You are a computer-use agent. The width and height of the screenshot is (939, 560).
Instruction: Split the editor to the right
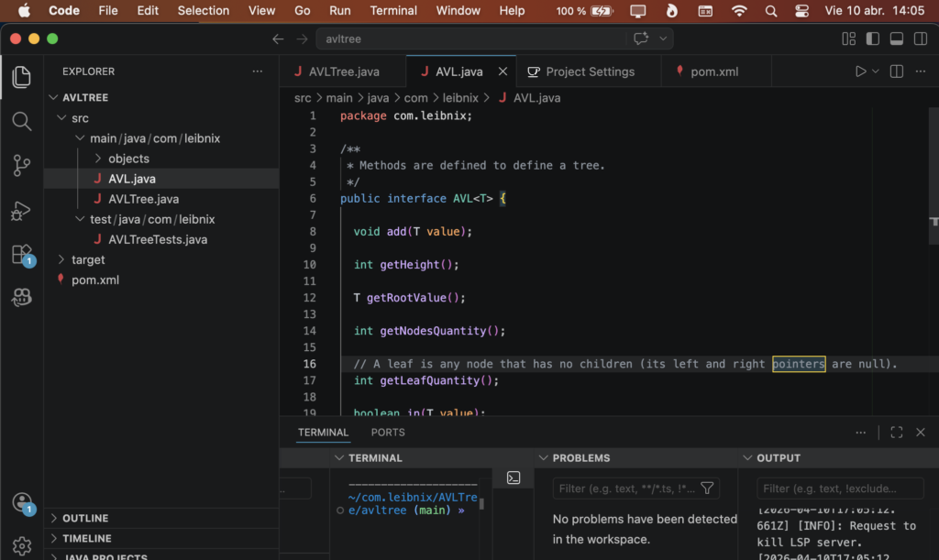pyautogui.click(x=897, y=71)
